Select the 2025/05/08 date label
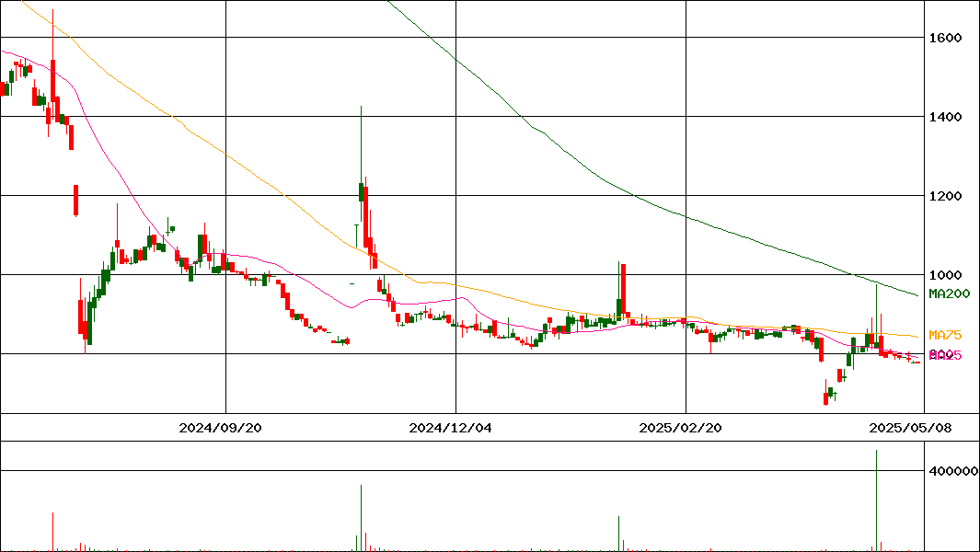 [910, 428]
